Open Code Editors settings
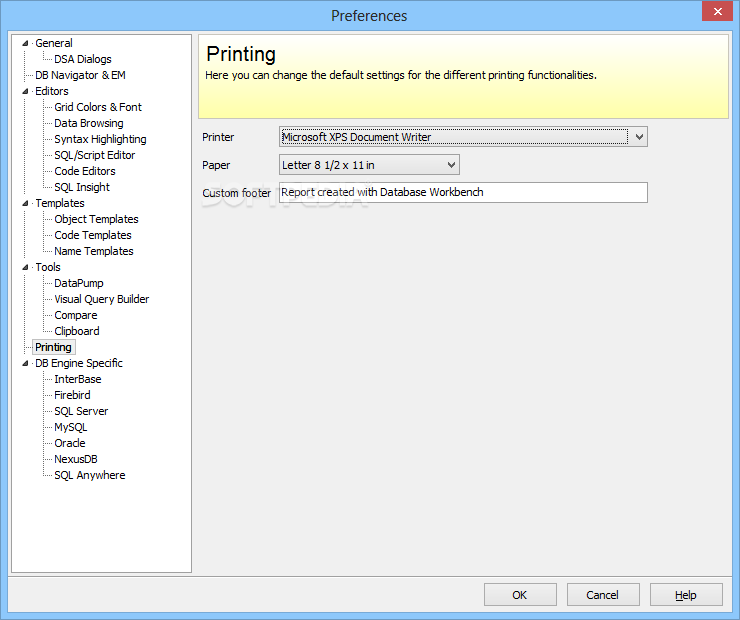740x620 pixels. (x=85, y=171)
